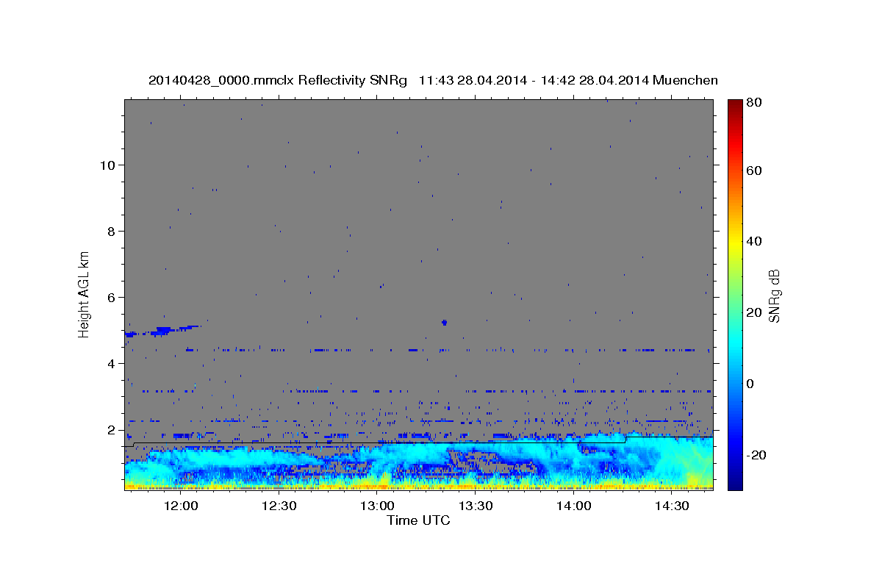Click the colorbar value -20
882x588 pixels.
click(755, 455)
